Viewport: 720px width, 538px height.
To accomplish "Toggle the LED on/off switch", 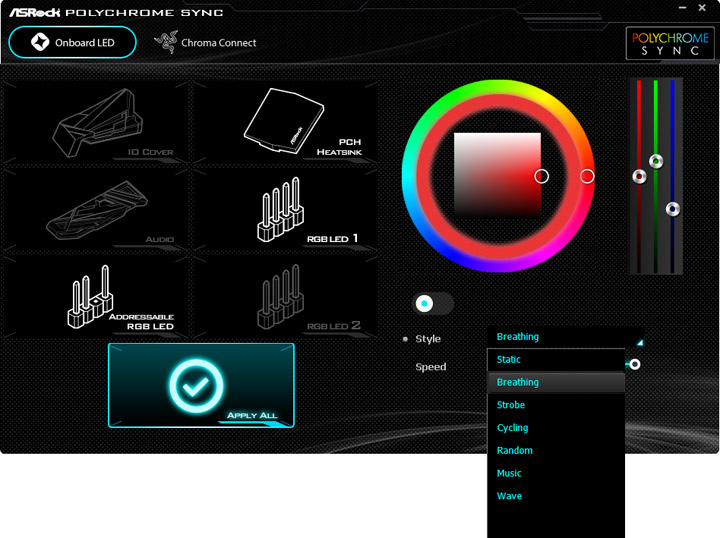I will (433, 303).
